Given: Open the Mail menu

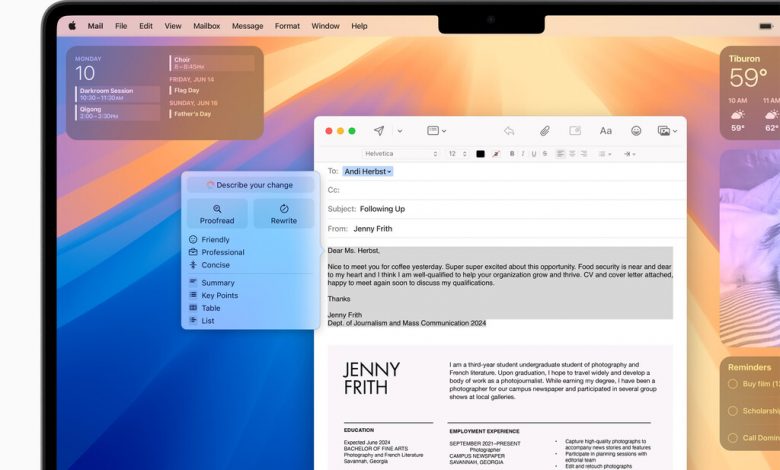Looking at the screenshot, I should coord(96,26).
